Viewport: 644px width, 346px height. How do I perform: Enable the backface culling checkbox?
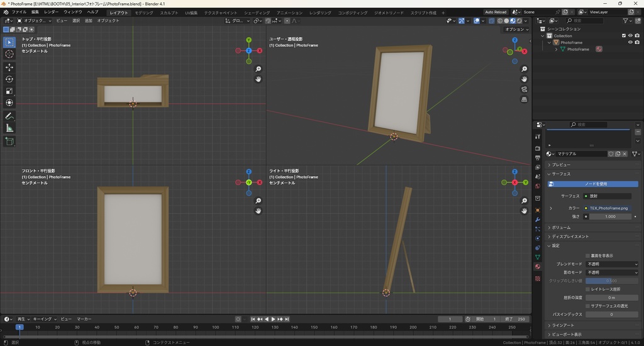click(x=587, y=255)
